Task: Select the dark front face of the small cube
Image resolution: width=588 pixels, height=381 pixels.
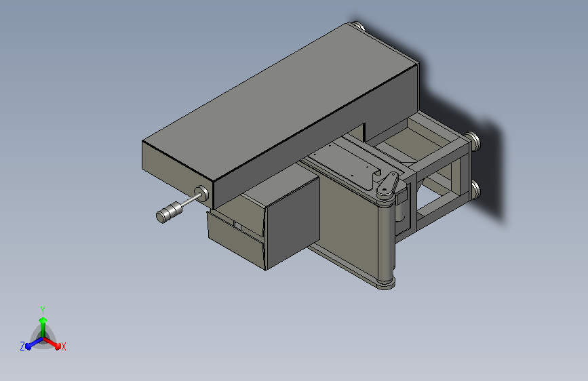Action: pos(293,223)
